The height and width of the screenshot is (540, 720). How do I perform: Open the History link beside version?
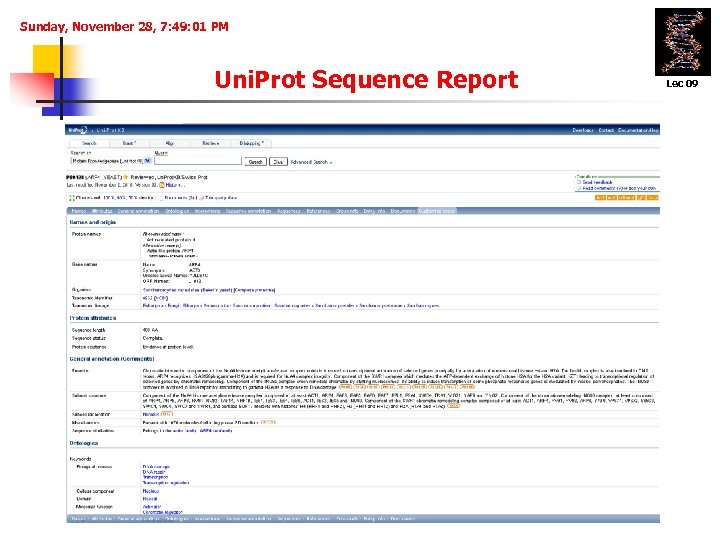171,185
